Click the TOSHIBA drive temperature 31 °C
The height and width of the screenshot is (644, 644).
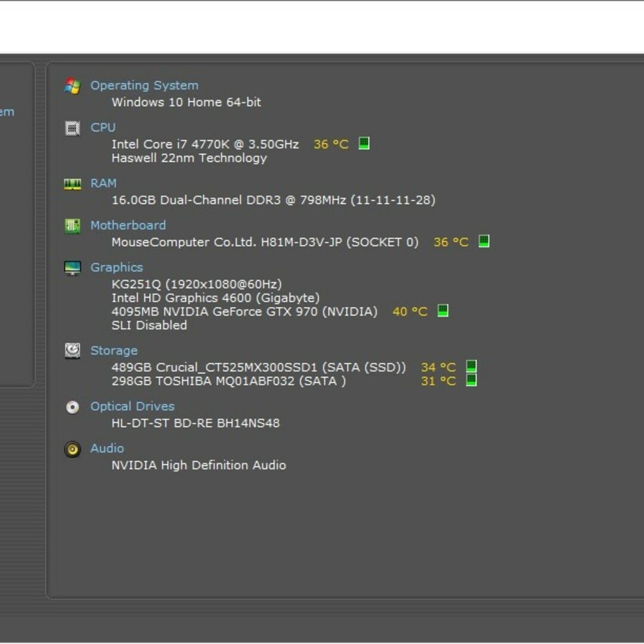click(x=438, y=381)
